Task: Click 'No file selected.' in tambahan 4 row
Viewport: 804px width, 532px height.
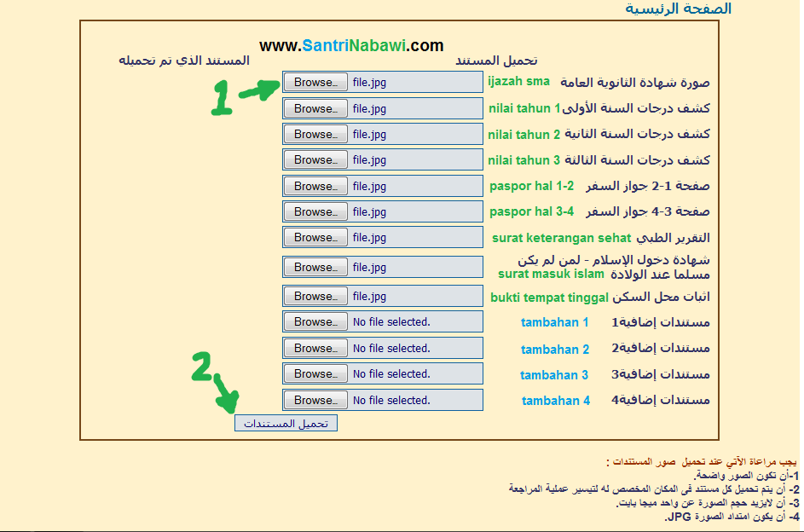Action: [391, 400]
